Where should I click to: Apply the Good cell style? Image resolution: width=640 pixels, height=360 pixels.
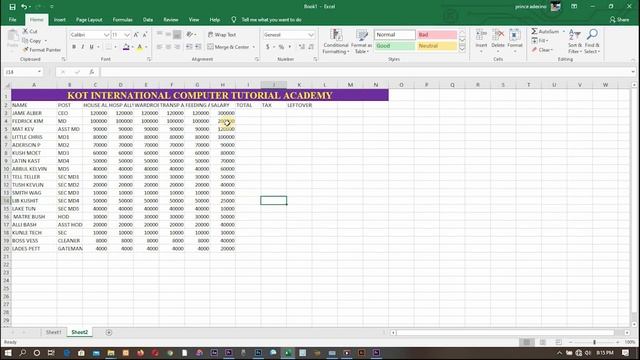point(394,46)
